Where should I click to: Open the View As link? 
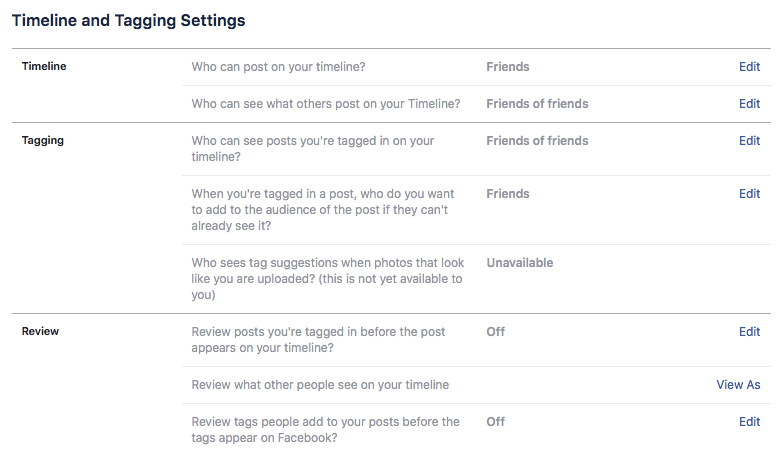[738, 385]
